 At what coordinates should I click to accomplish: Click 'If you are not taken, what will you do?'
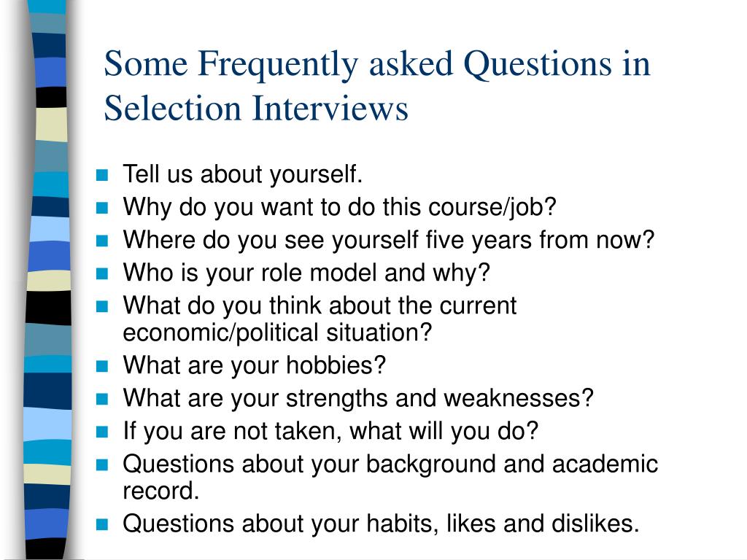330,432
